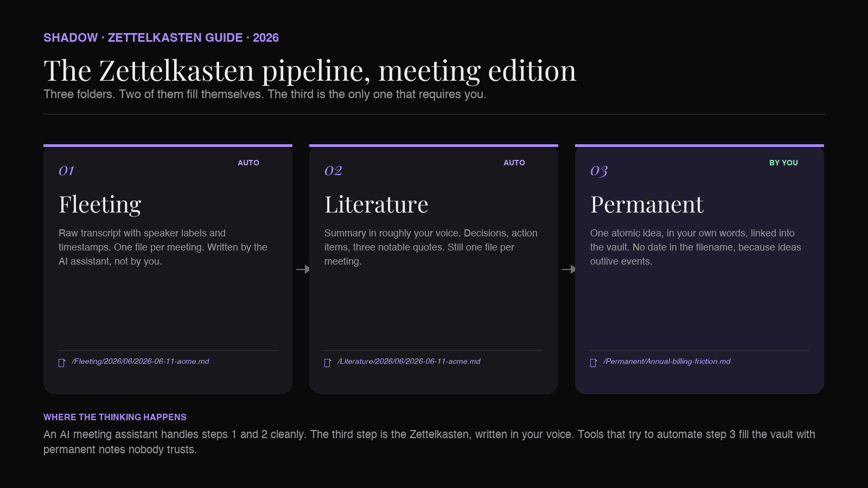
Task: Open /Fleeting/2026/06/2026-06-11-acme.md path
Action: coord(141,362)
